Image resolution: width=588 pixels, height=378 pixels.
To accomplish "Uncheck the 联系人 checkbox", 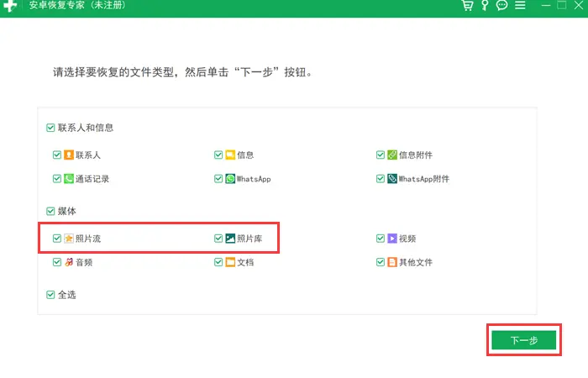I will click(57, 155).
